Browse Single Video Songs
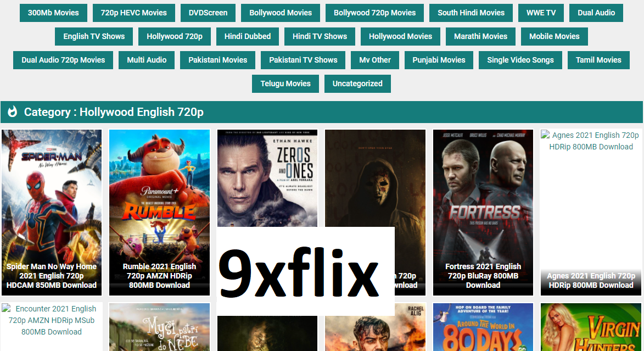The height and width of the screenshot is (351, 644). 520,60
